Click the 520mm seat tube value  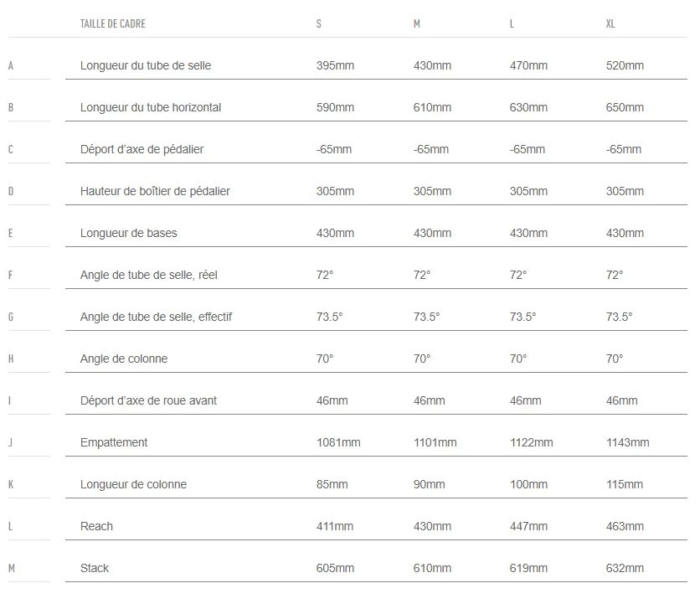click(x=625, y=65)
